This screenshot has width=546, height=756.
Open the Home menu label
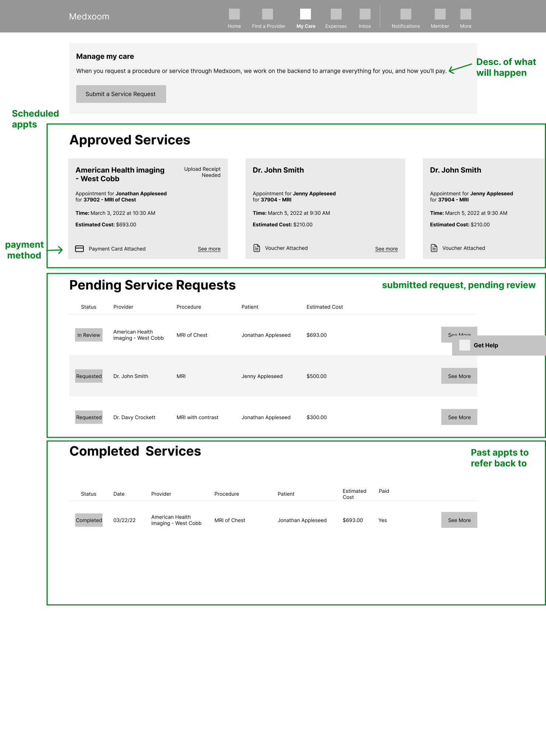coord(234,26)
